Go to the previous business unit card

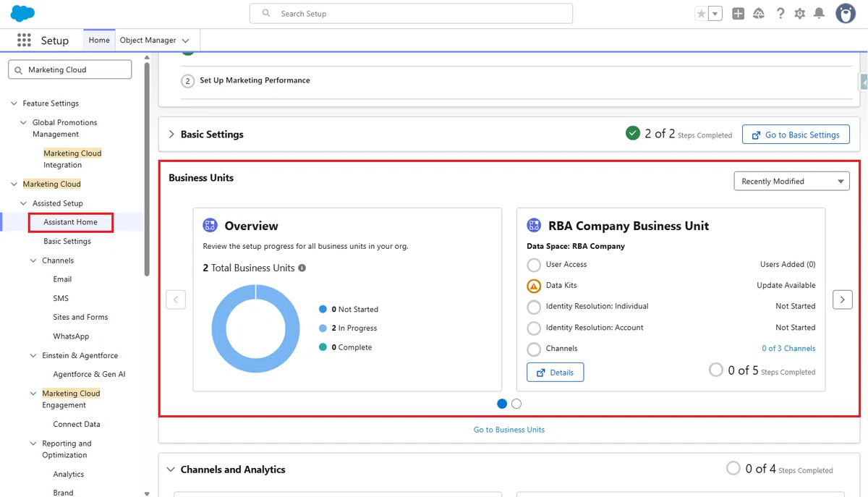176,300
